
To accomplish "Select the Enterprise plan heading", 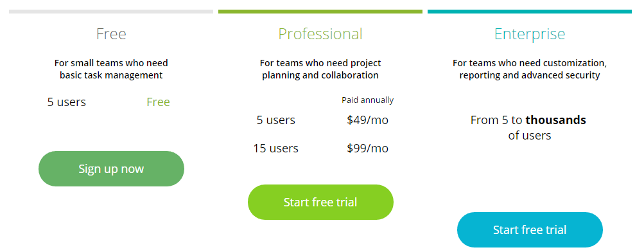I will click(530, 33).
